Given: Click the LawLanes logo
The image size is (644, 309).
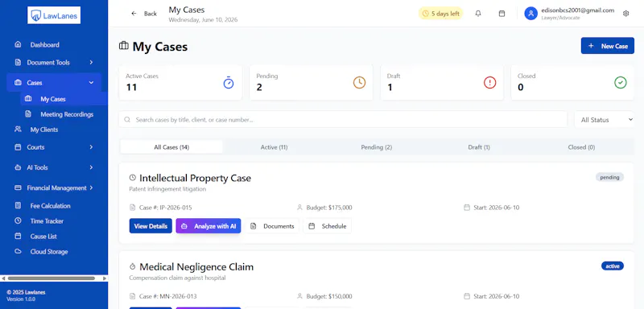Looking at the screenshot, I should pos(54,15).
